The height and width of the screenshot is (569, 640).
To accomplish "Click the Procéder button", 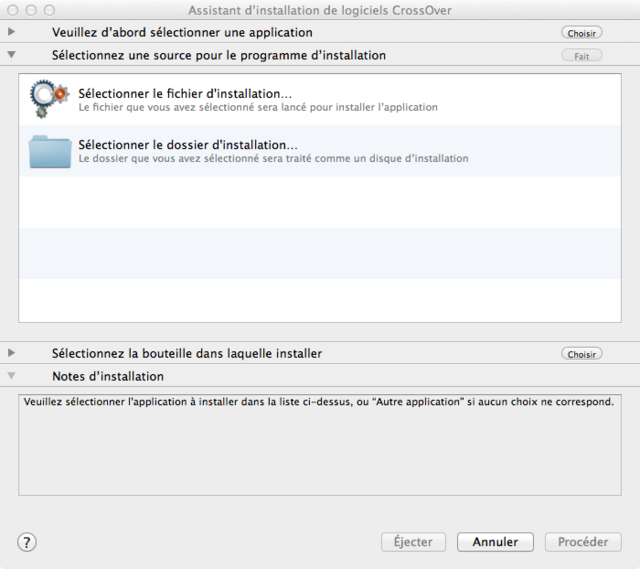I will click(583, 542).
